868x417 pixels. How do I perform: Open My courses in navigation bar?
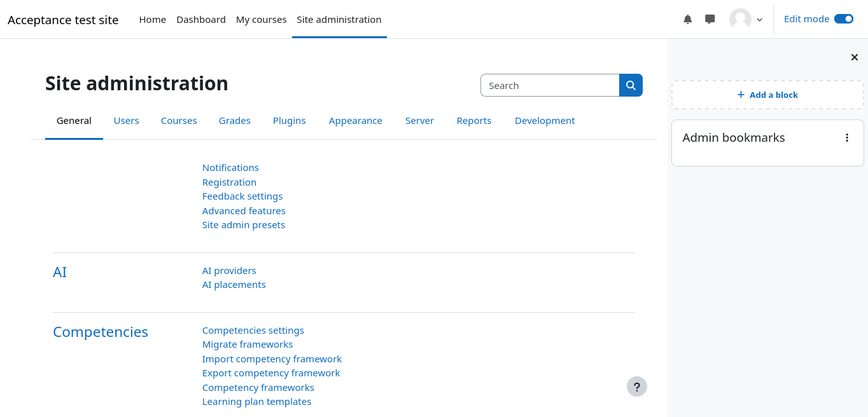click(x=261, y=20)
